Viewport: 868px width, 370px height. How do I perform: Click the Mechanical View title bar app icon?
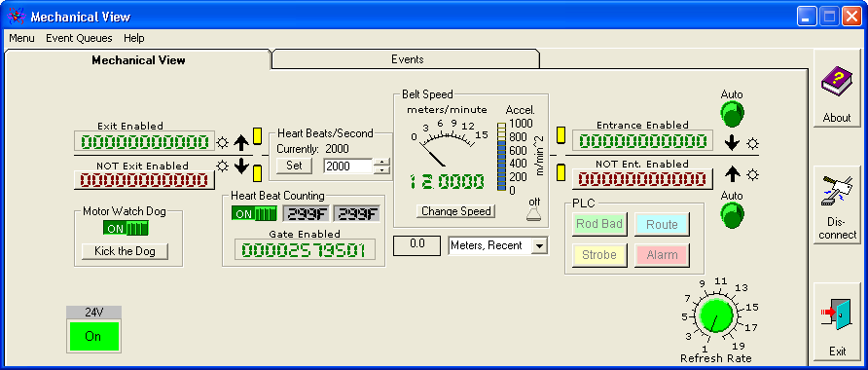[16, 17]
